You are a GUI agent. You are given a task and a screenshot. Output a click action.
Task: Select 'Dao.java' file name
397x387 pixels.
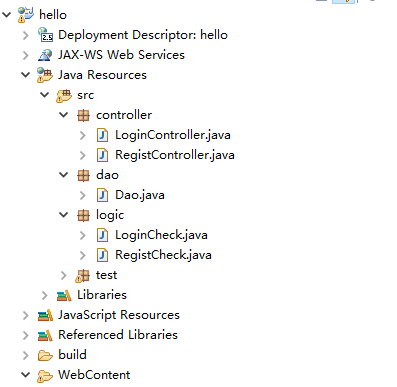click(x=140, y=195)
